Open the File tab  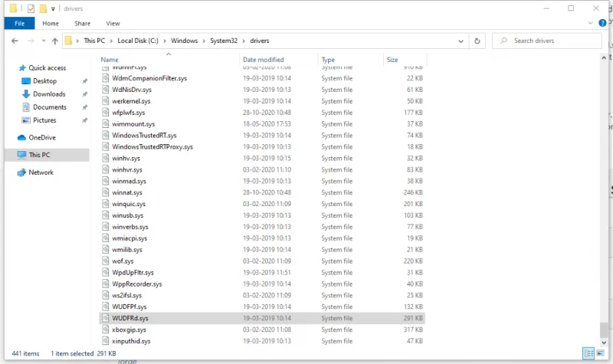20,24
